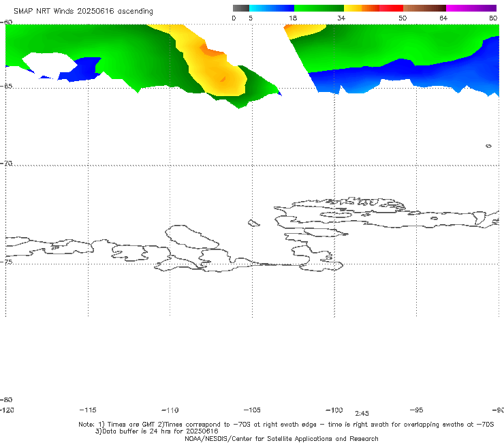Click the longitude label '-110'
The width and height of the screenshot is (504, 443).
(170, 410)
